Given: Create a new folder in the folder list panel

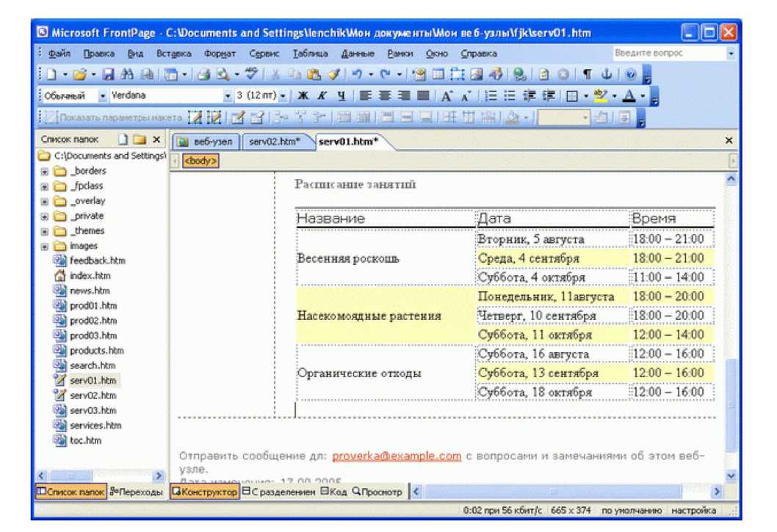Looking at the screenshot, I should click(x=138, y=139).
